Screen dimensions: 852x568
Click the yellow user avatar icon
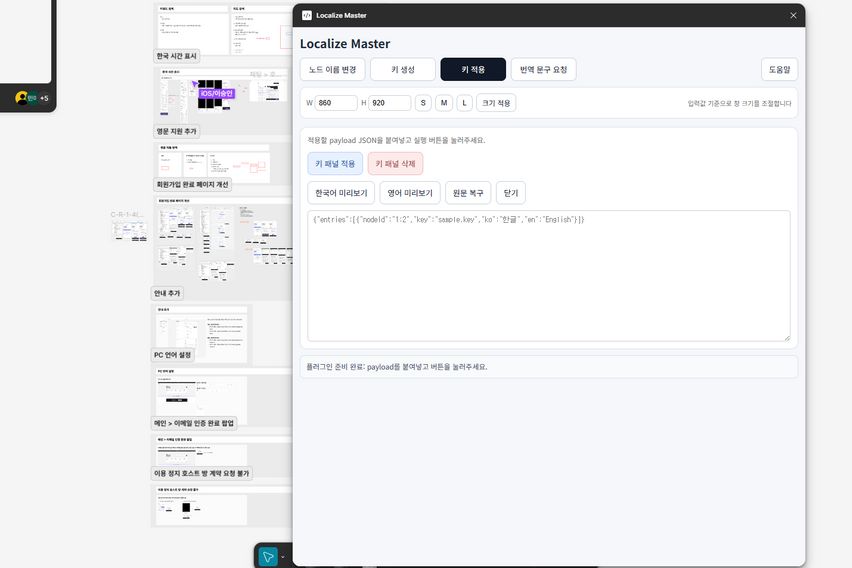[21, 98]
